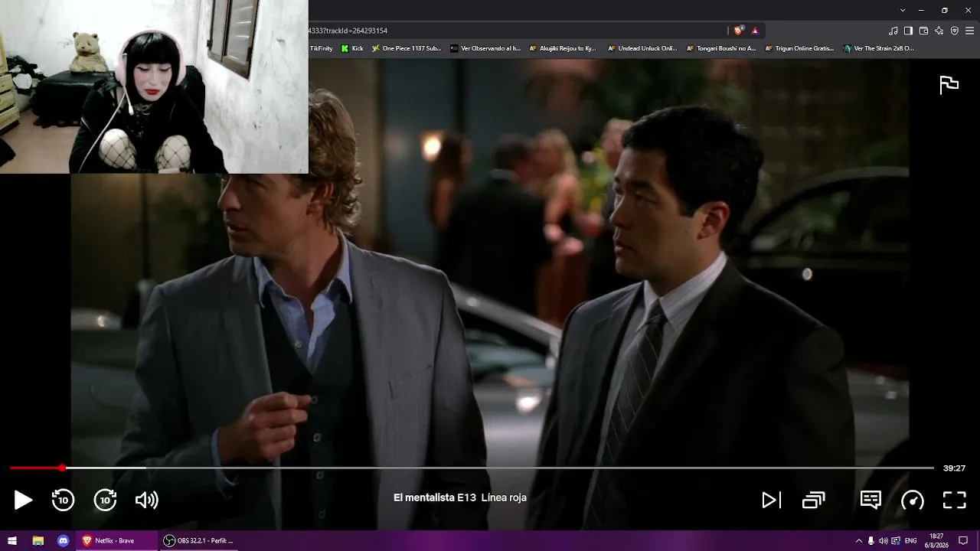Open File Explorer from the taskbar
The image size is (980, 551).
[38, 540]
